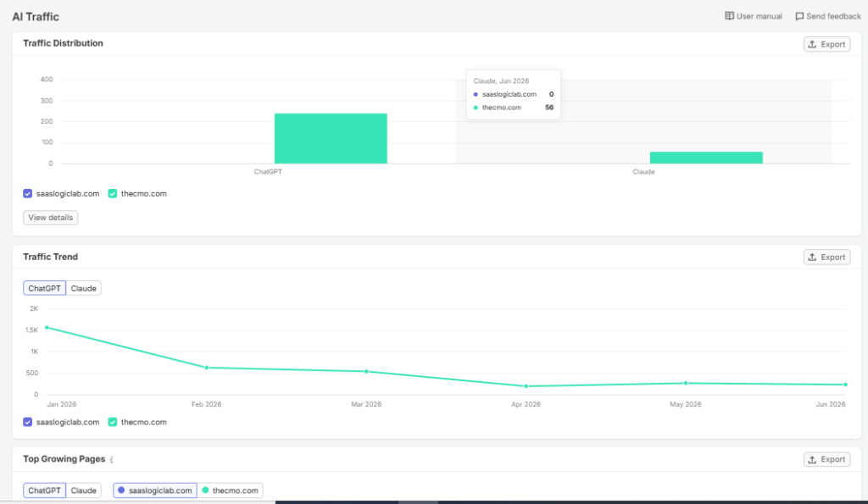The image size is (868, 504).
Task: Click the Claude axis label in distribution chart
Action: click(x=644, y=172)
